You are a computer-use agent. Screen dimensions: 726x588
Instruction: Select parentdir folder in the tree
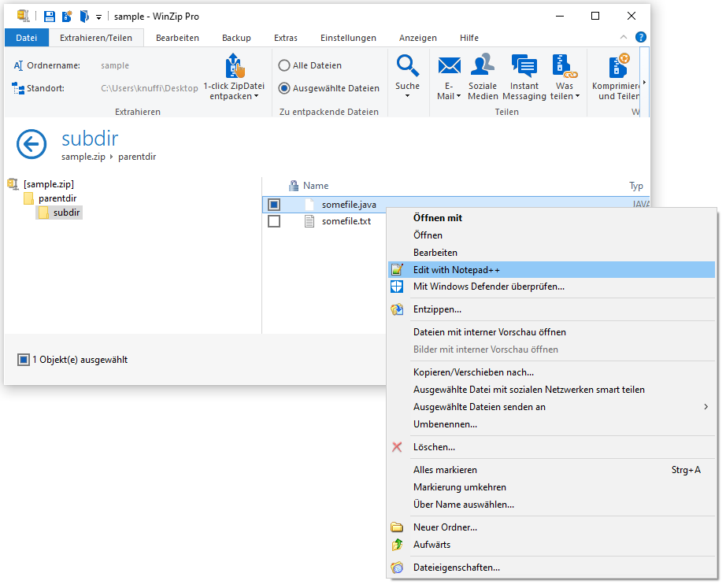click(57, 198)
